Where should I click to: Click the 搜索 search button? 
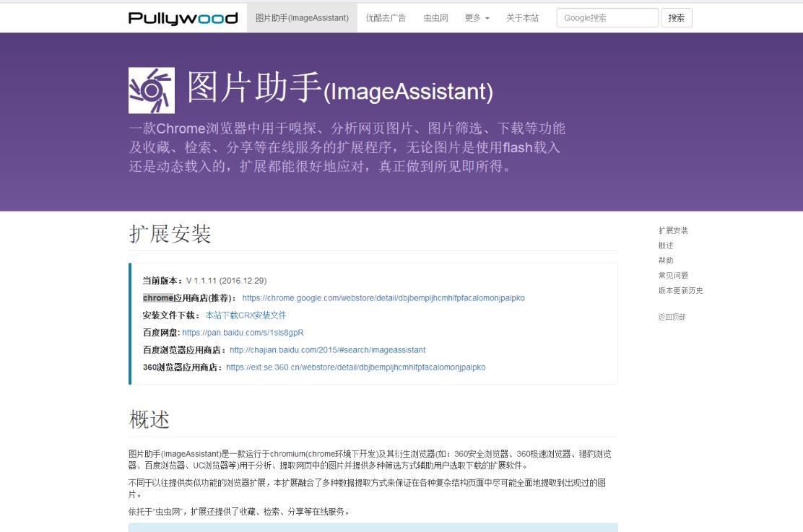coord(676,17)
